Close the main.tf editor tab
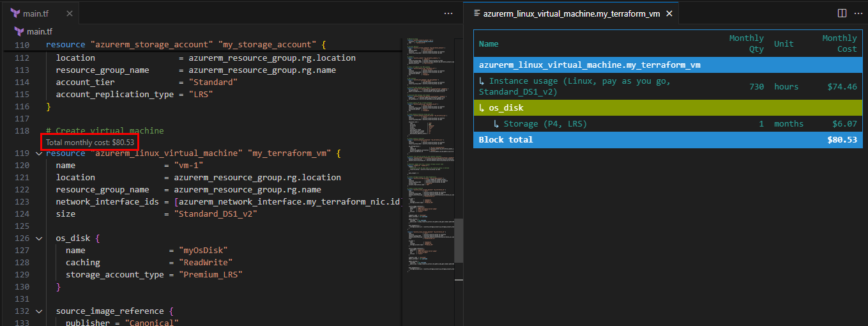868x326 pixels. click(x=69, y=13)
